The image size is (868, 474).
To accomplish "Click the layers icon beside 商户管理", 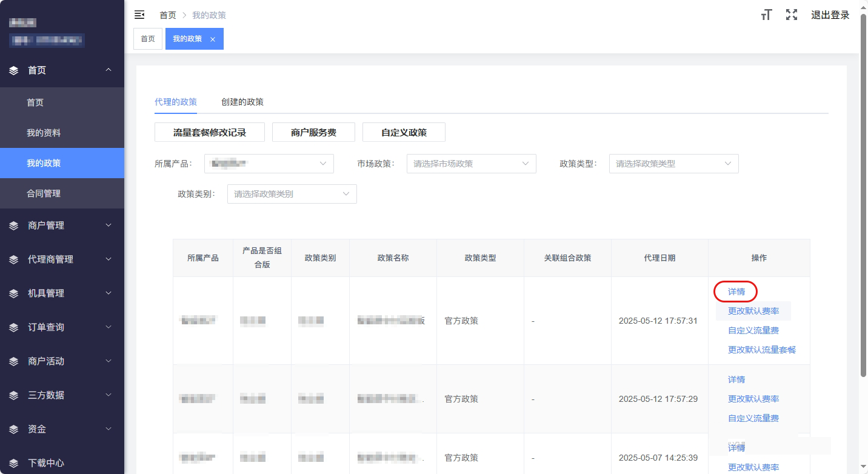I will click(14, 225).
